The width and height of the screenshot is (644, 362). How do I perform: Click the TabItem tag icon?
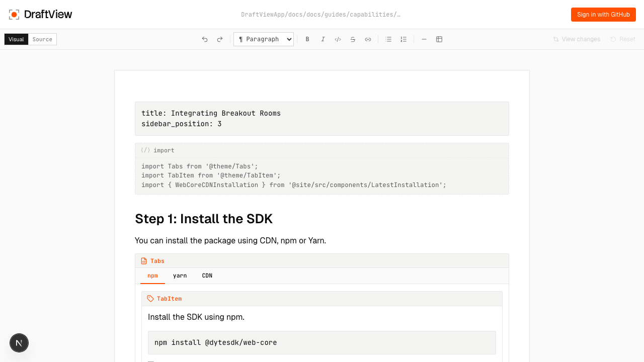click(150, 299)
